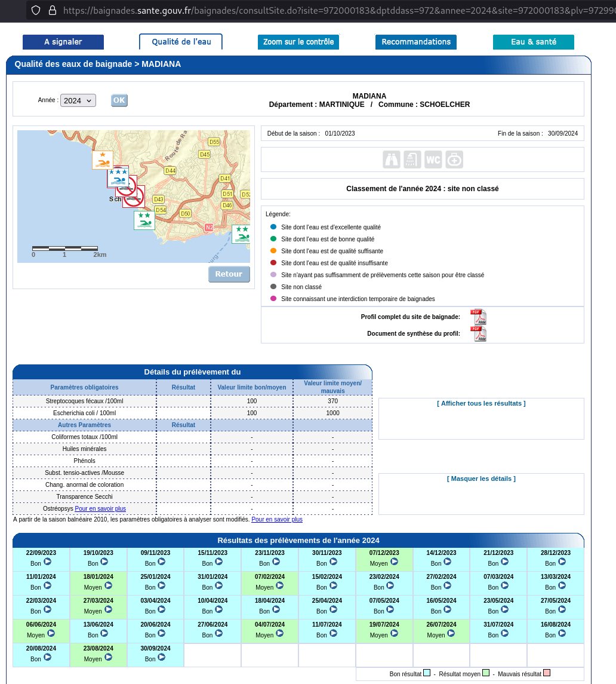Open arrow for 26/07/2024 Moyen sample
Image resolution: width=616 pixels, height=684 pixels.
[451, 633]
